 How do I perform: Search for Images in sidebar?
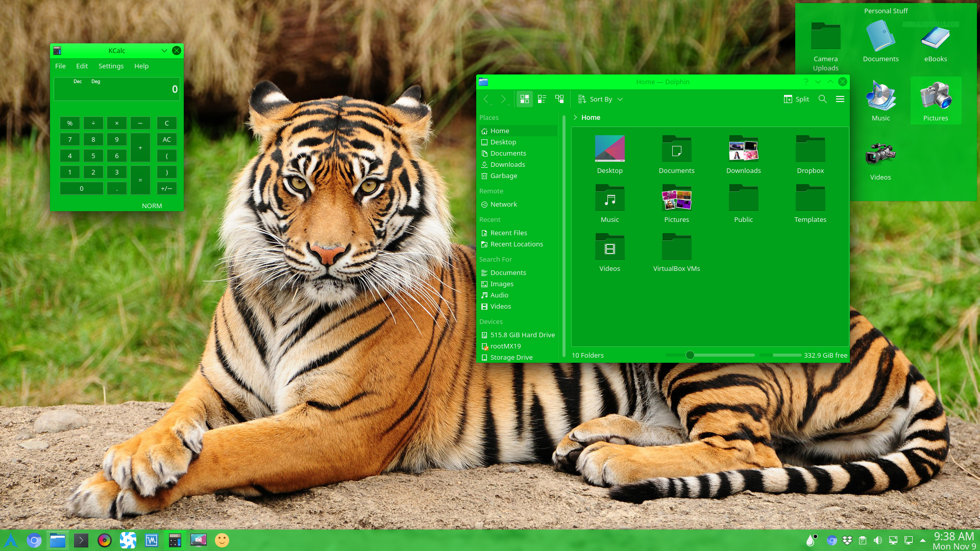coord(518,284)
